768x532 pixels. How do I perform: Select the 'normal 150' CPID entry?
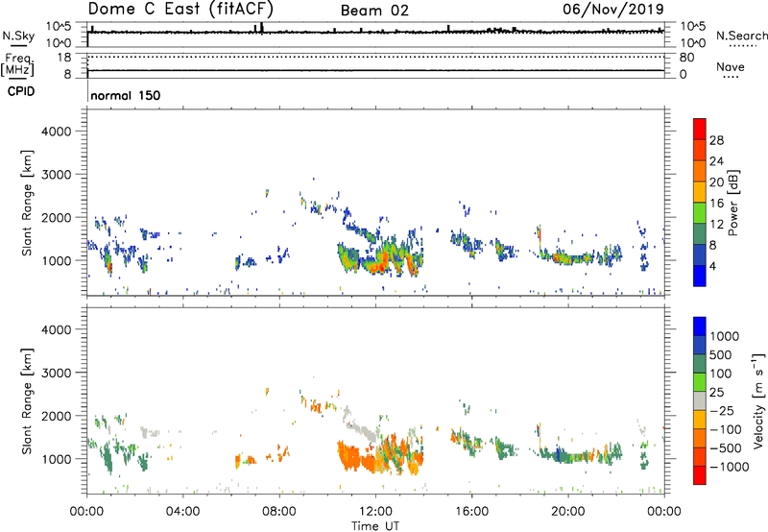point(126,95)
